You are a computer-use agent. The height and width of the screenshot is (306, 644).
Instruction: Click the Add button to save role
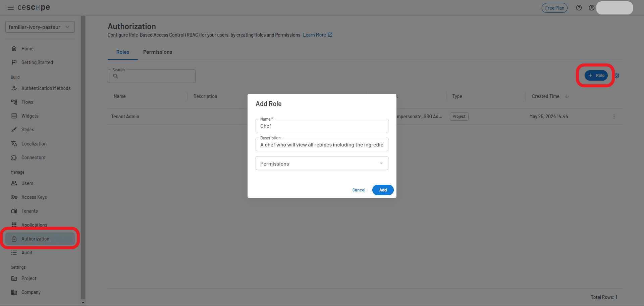point(383,190)
